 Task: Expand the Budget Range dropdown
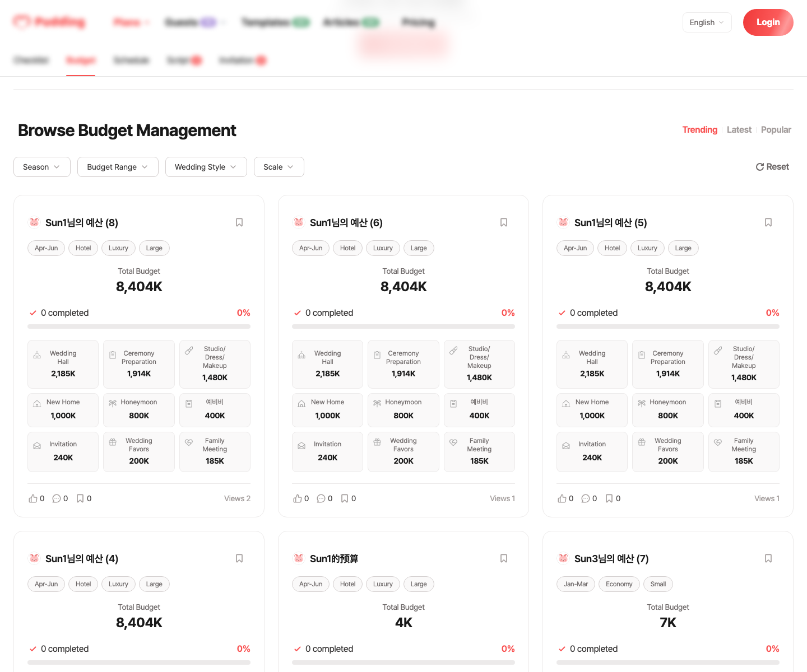coord(118,167)
